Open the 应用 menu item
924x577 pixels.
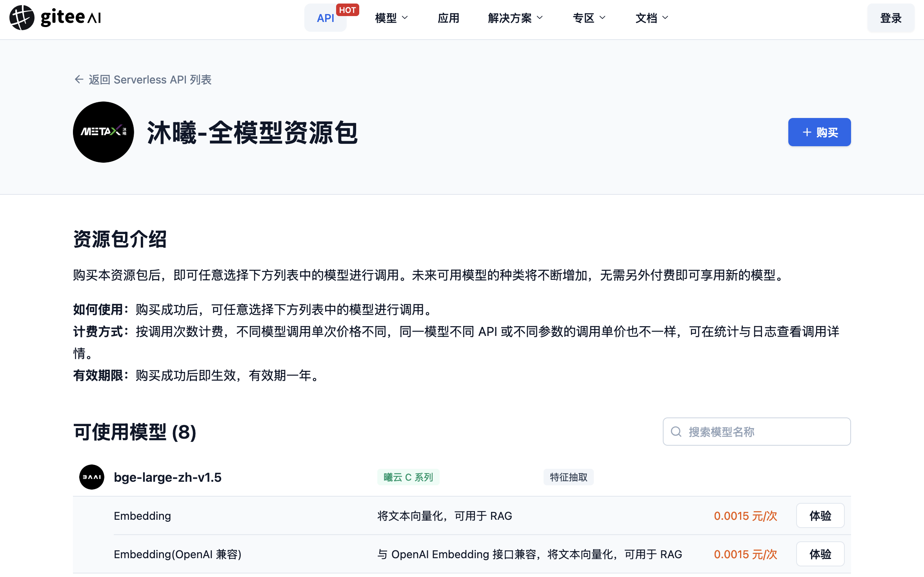(448, 18)
